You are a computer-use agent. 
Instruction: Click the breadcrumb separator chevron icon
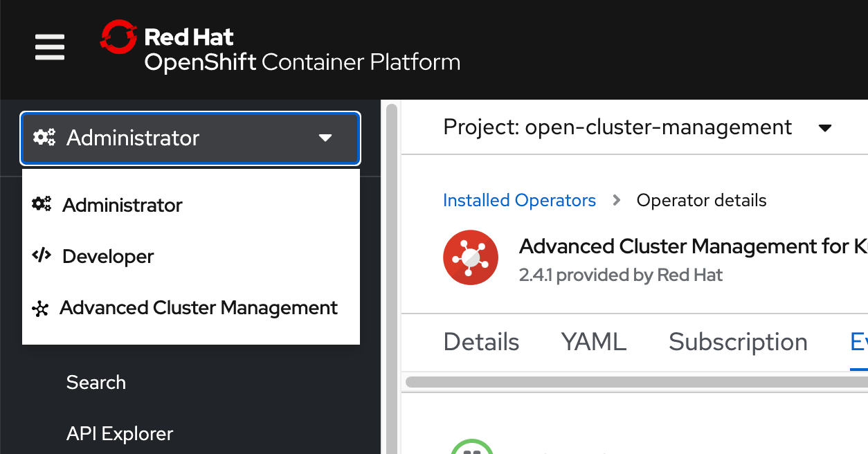point(616,201)
